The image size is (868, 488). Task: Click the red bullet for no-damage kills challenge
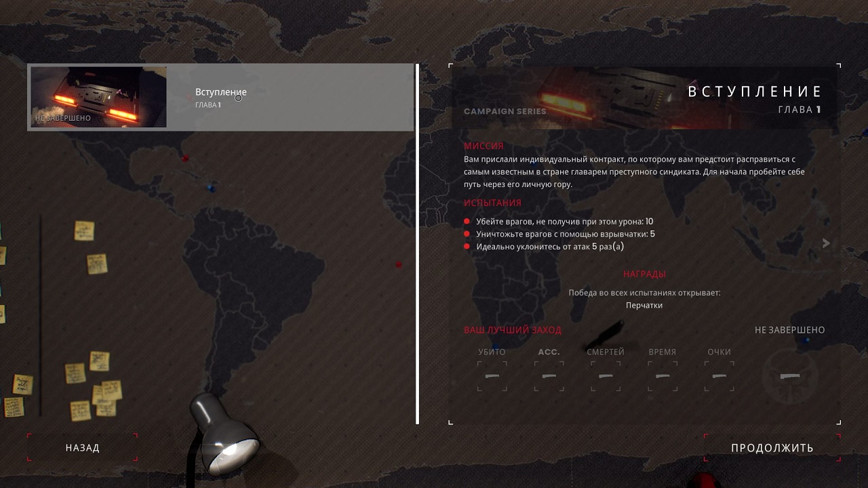pyautogui.click(x=467, y=222)
